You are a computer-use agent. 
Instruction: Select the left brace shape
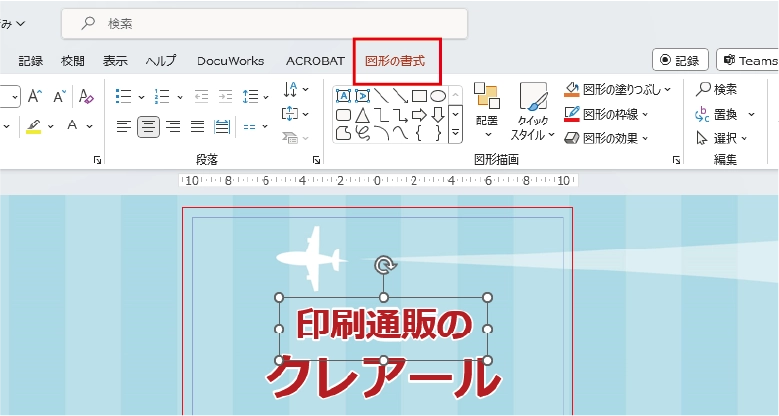(x=419, y=133)
